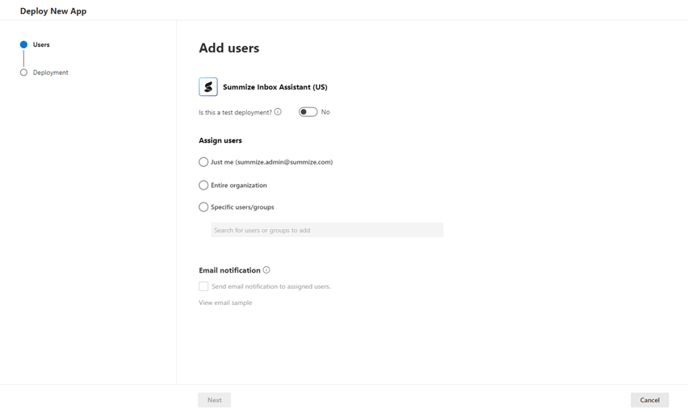Go to the Users step label
This screenshot has height=413, width=688.
point(41,45)
